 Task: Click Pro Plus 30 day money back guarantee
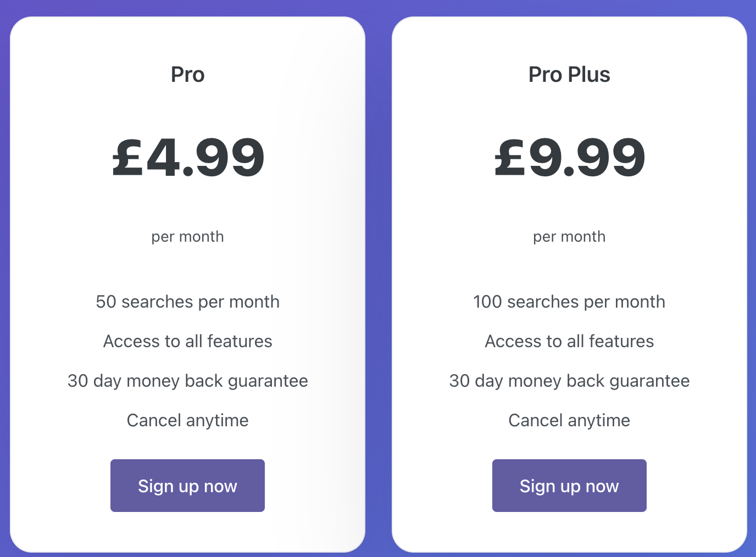pyautogui.click(x=569, y=381)
